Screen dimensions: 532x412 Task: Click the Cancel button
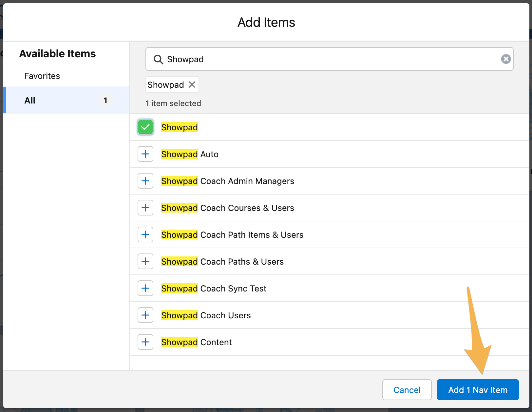click(407, 390)
